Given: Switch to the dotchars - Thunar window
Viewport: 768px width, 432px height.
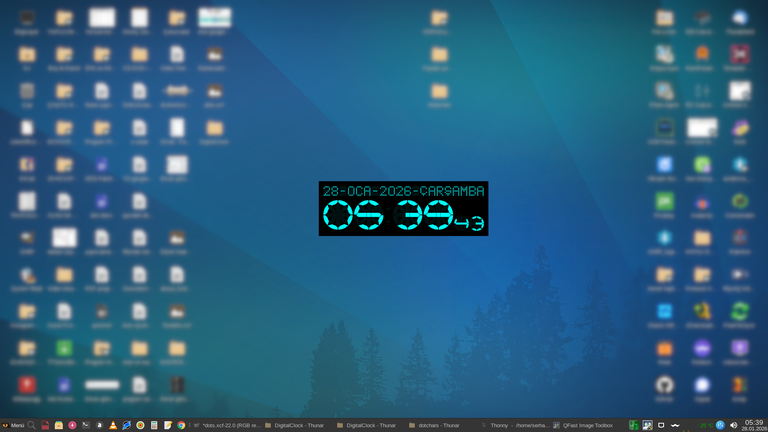Looking at the screenshot, I should coord(436,425).
